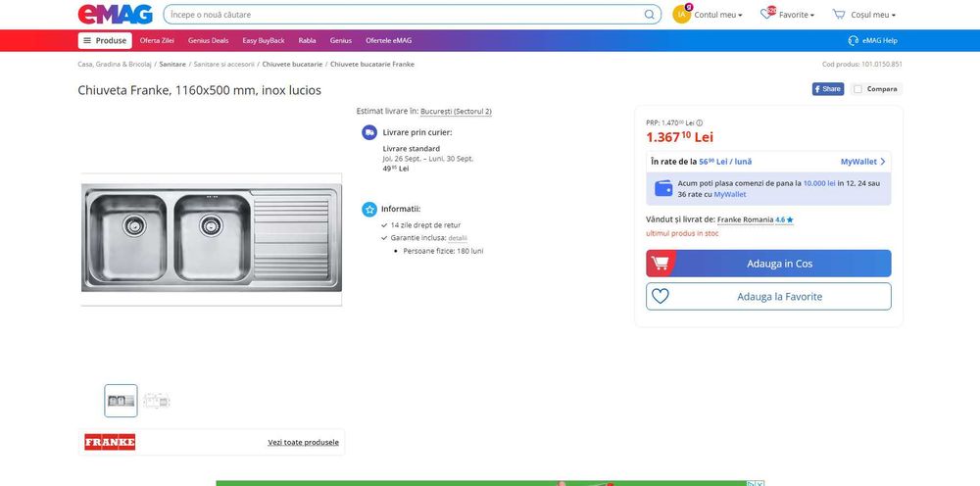Open the Contul meu dropdown
Viewport: 980px width, 486px height.
(x=718, y=15)
